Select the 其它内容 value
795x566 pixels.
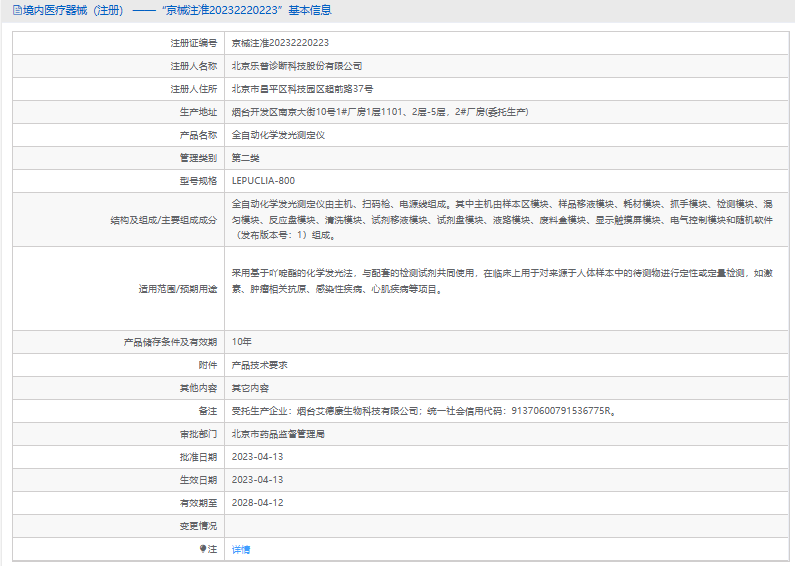tap(250, 388)
